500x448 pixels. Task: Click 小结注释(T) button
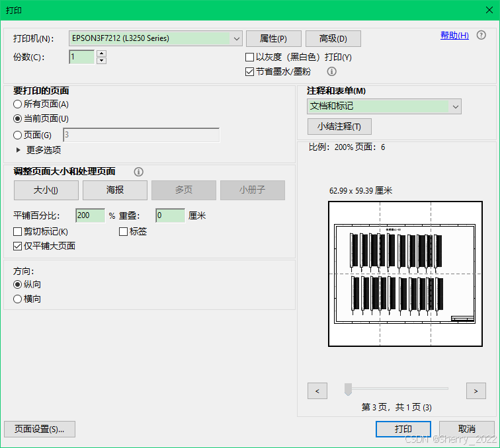[339, 126]
